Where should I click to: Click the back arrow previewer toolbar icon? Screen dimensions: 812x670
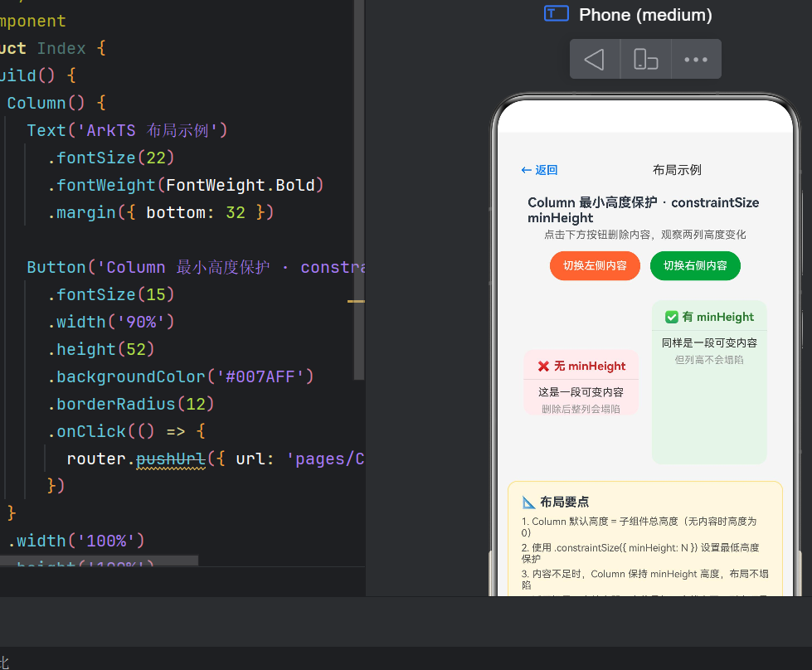(x=595, y=59)
